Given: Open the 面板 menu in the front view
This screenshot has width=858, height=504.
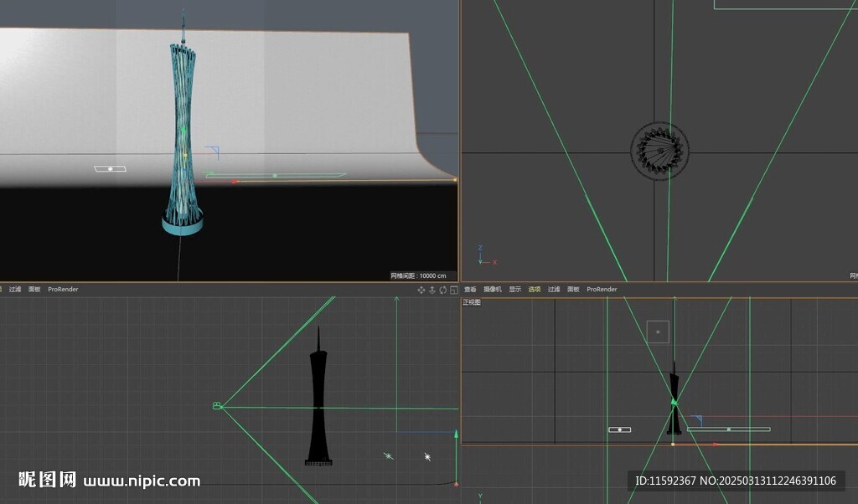Looking at the screenshot, I should click(573, 289).
